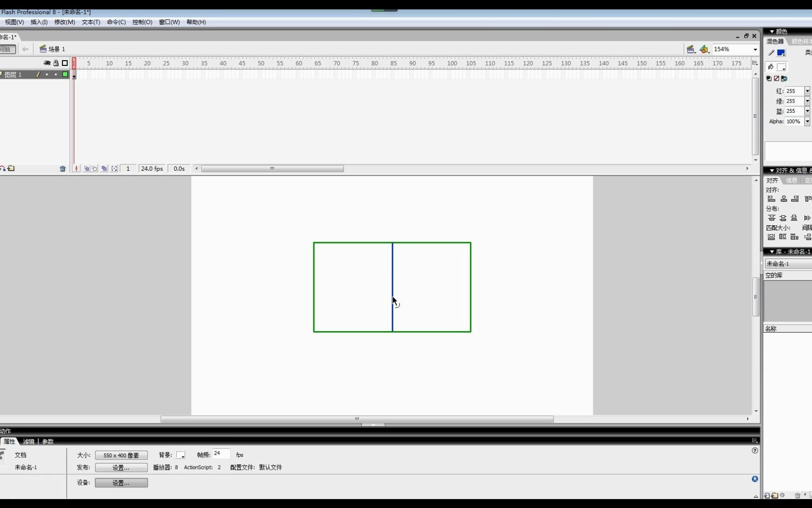Open the 修改(M) menu

tap(64, 22)
